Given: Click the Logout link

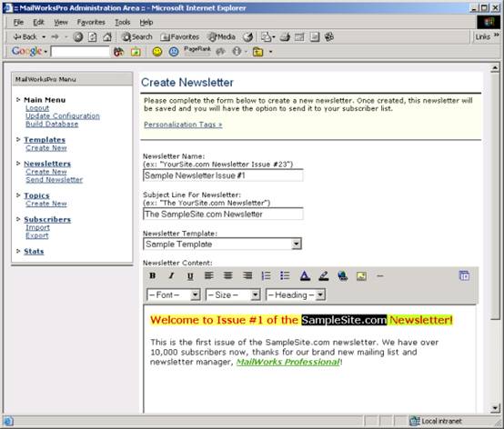Looking at the screenshot, I should (x=37, y=108).
